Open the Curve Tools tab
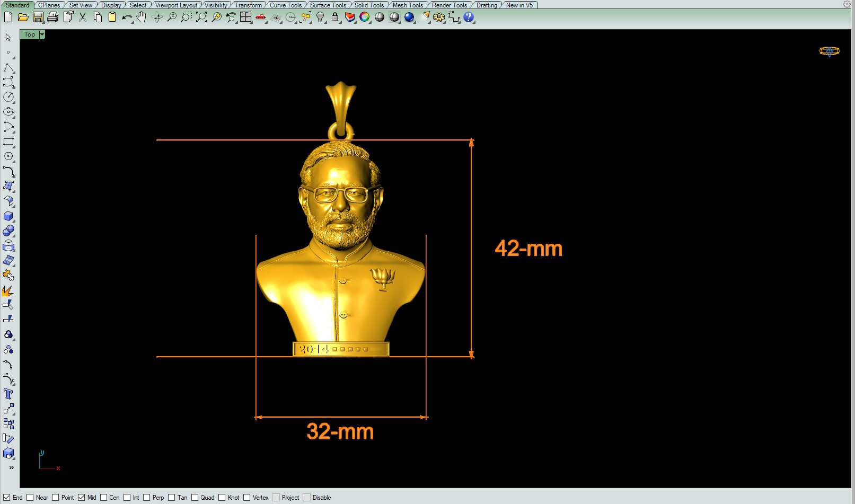The width and height of the screenshot is (855, 504). click(x=286, y=5)
